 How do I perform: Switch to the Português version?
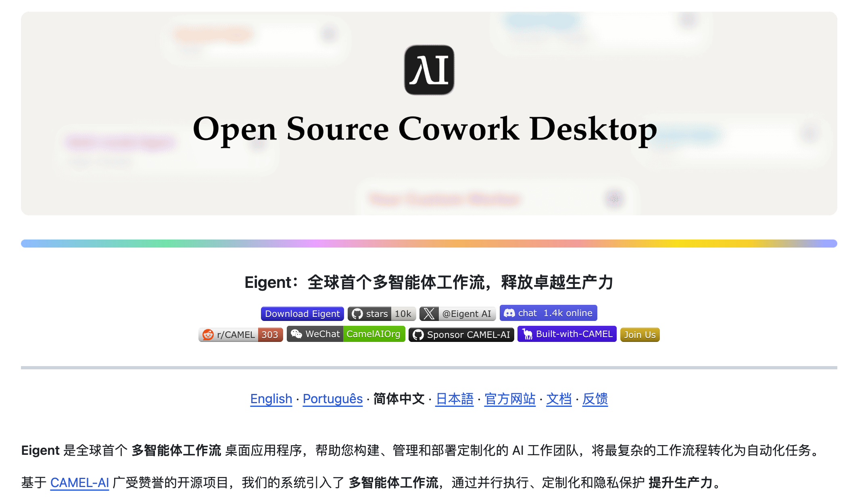pos(333,399)
